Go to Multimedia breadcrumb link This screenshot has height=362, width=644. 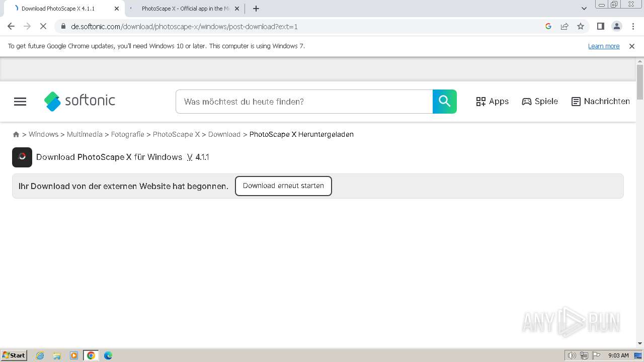click(85, 134)
